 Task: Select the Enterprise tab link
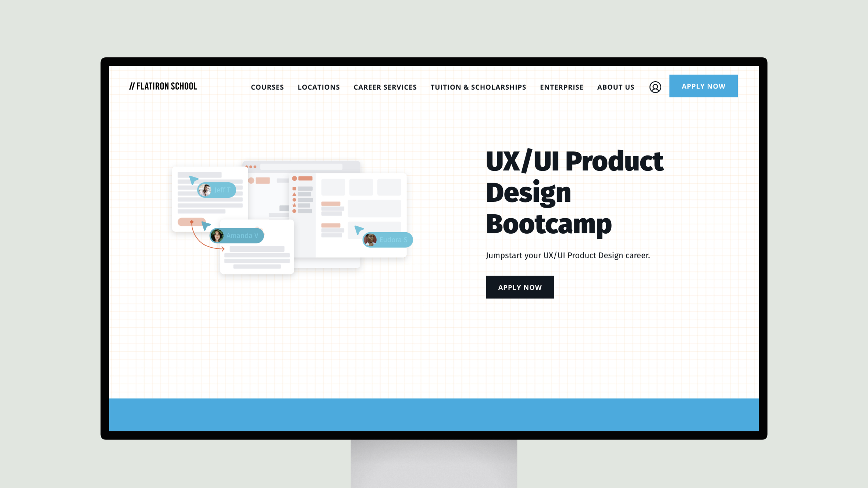[562, 86]
